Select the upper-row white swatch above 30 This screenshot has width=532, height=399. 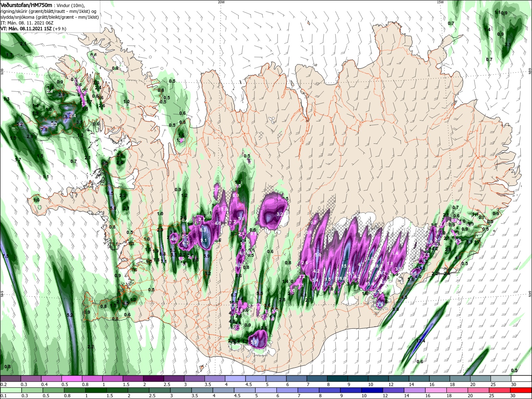(x=522, y=379)
